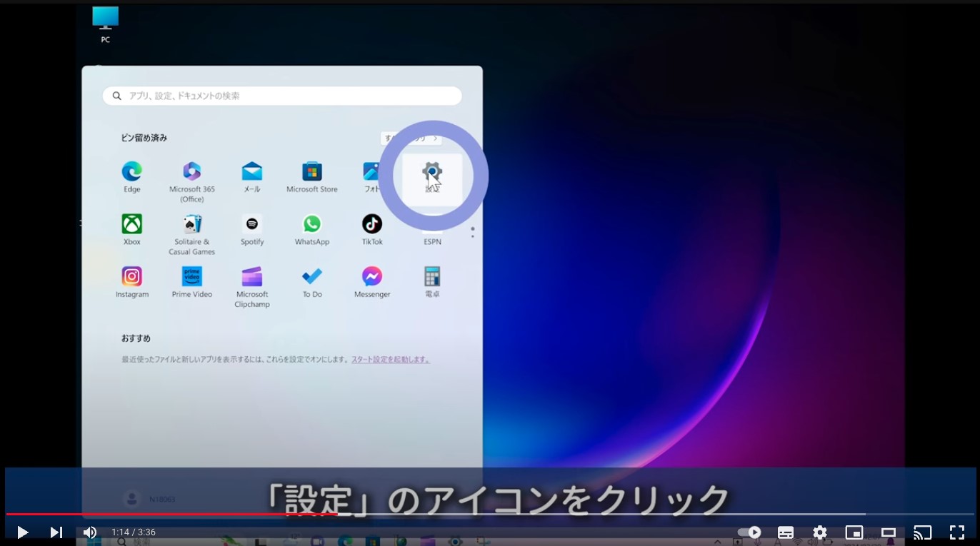Viewport: 980px width, 546px height.
Task: Play the video
Action: 22,532
